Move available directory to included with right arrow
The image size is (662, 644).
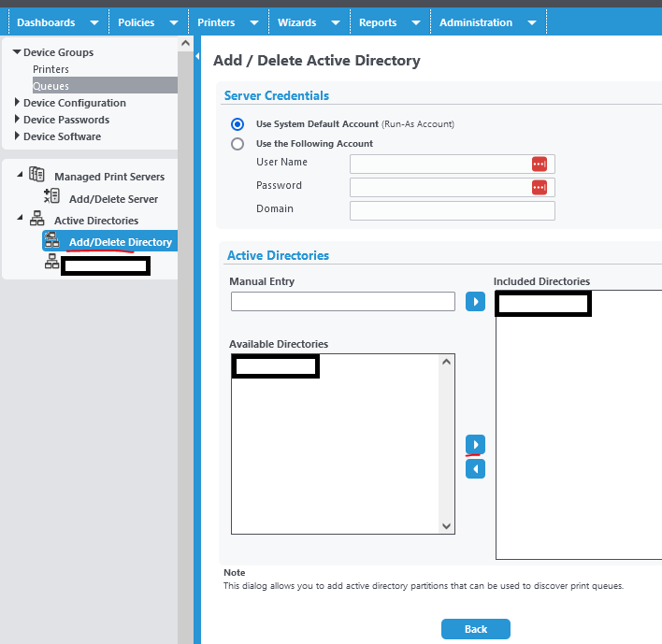click(475, 443)
